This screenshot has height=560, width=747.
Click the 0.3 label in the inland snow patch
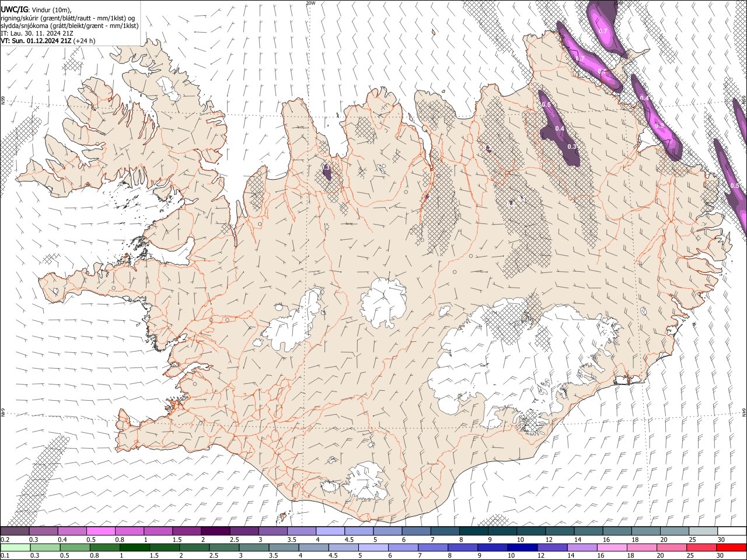pos(572,146)
